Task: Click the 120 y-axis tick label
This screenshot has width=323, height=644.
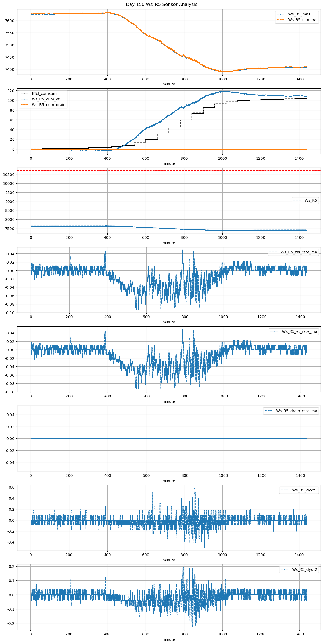Action: [x=11, y=91]
